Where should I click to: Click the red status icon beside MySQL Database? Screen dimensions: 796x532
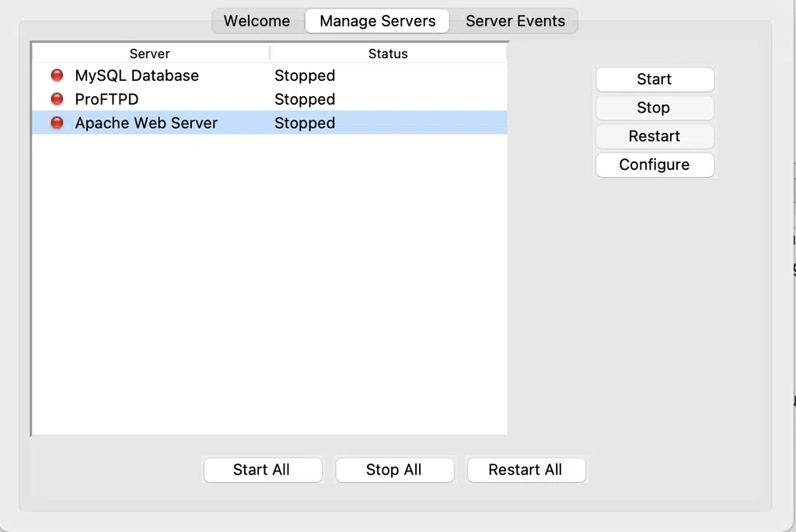57,75
